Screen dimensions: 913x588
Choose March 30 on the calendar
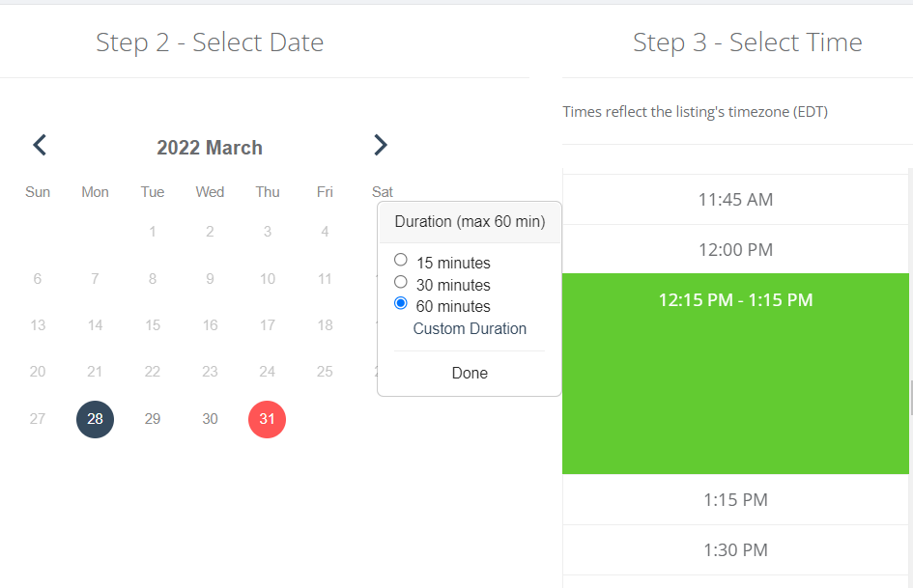[210, 419]
